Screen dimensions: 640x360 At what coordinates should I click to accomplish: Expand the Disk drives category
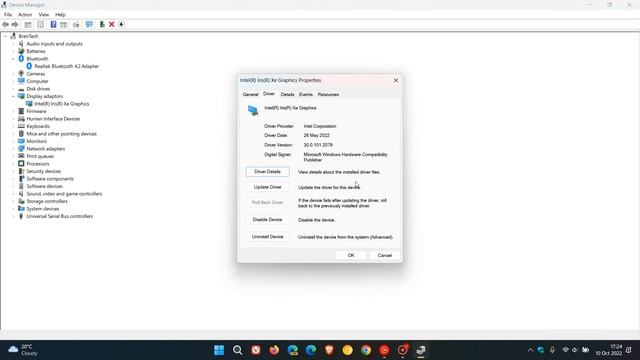[13, 89]
